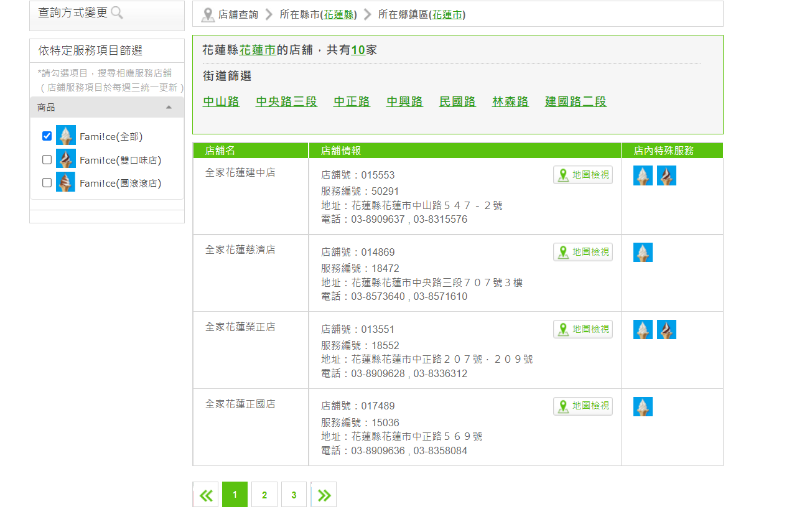Click 依特定服務項目篩選 panel heading
The image size is (802, 532).
click(90, 51)
